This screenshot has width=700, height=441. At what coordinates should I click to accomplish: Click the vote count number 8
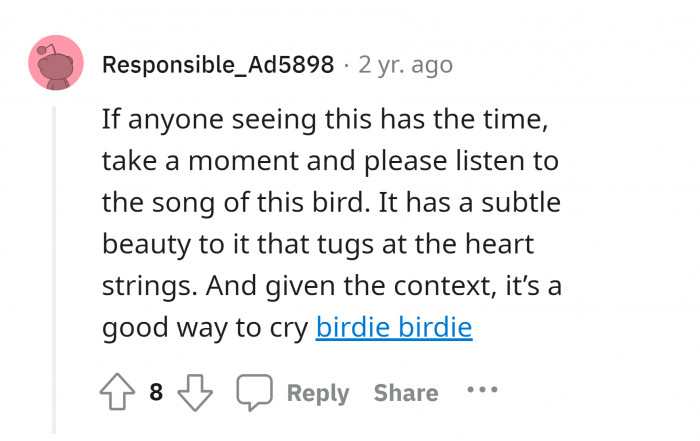(x=156, y=393)
